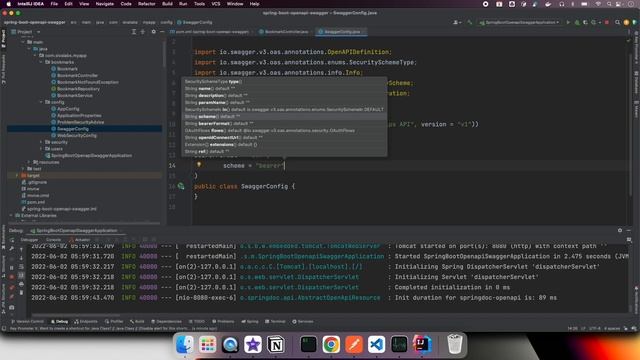Viewport: 640px width, 360px height.
Task: Open Spring tool window button
Action: [250, 322]
